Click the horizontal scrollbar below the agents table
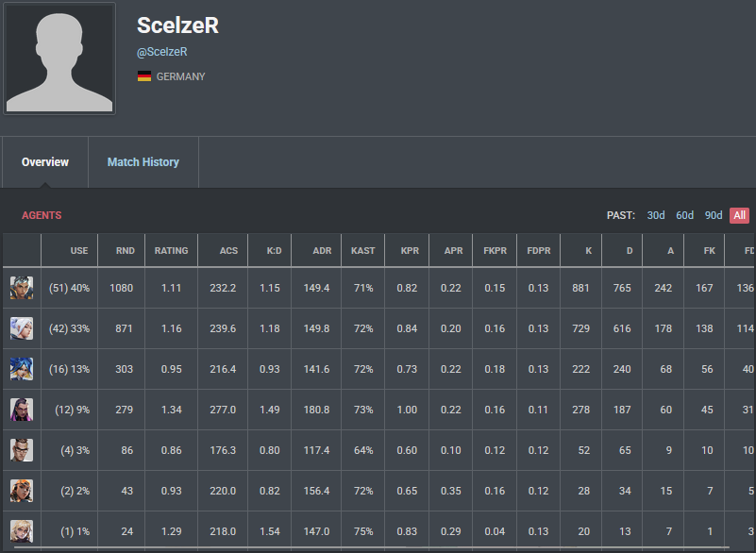This screenshot has height=553, width=756. [371, 547]
